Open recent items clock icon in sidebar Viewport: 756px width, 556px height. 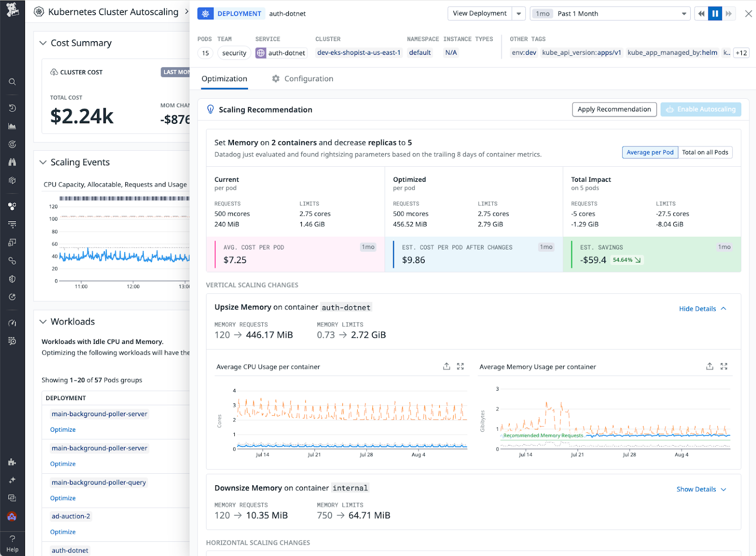pyautogui.click(x=12, y=108)
